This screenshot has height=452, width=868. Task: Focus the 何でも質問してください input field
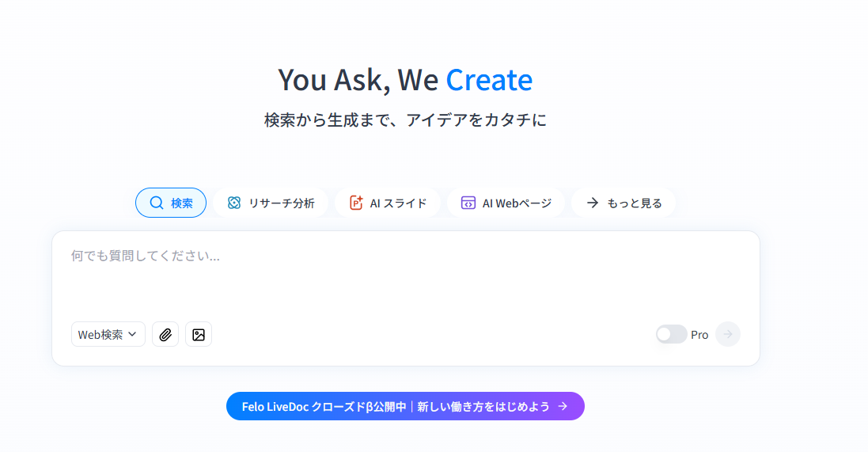pyautogui.click(x=405, y=277)
